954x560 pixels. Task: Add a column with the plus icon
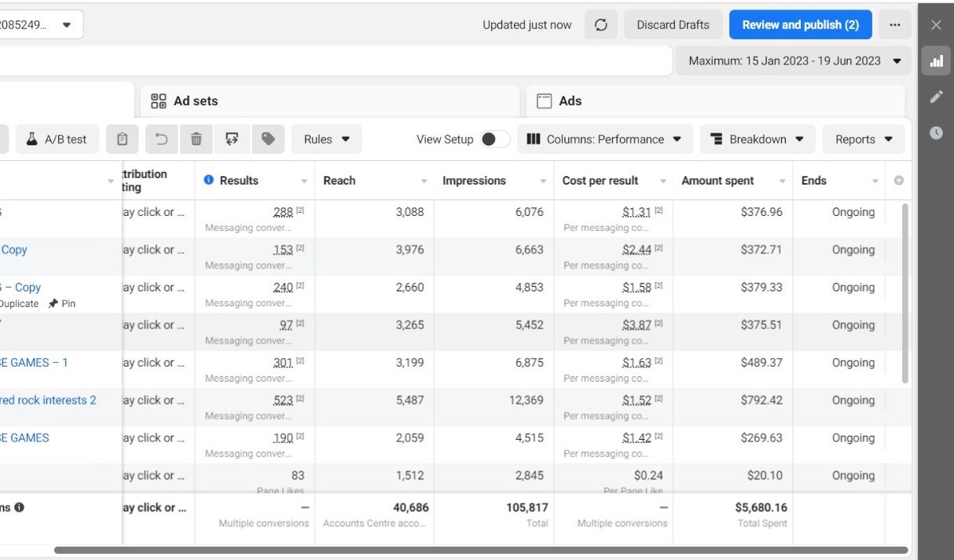(899, 181)
